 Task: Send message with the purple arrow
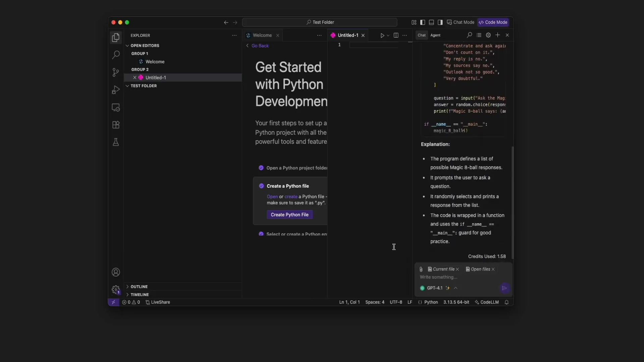504,288
